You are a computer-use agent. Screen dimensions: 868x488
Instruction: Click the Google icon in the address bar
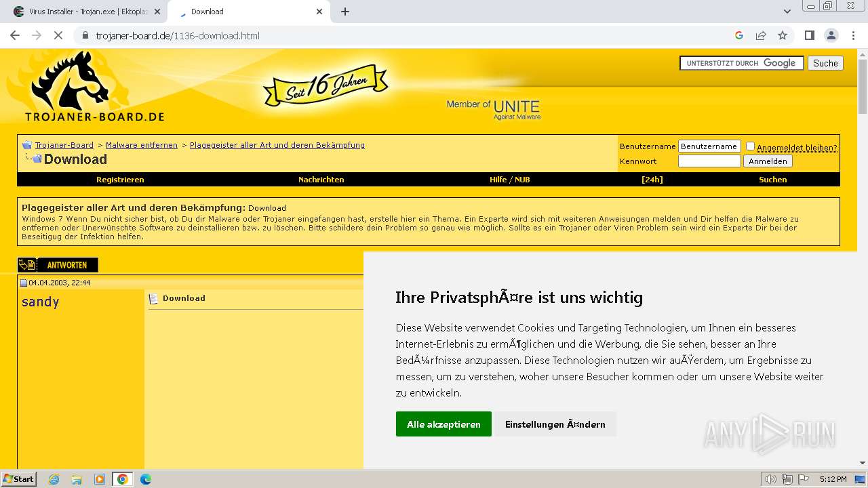(739, 35)
